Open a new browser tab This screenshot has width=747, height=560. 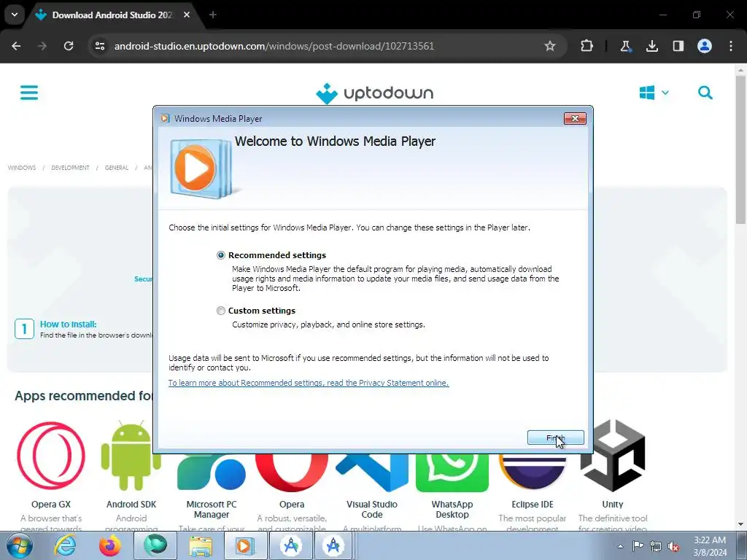[x=213, y=15]
